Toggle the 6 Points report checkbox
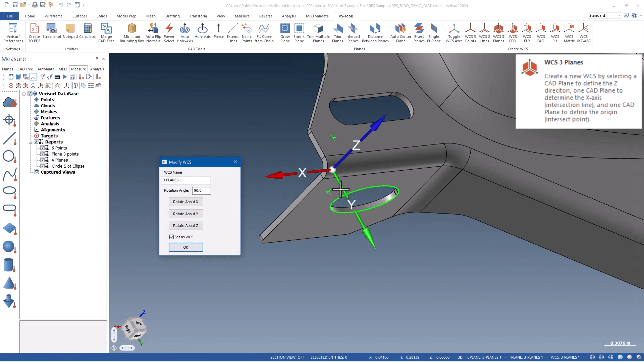Image resolution: width=644 pixels, height=362 pixels. coord(42,148)
